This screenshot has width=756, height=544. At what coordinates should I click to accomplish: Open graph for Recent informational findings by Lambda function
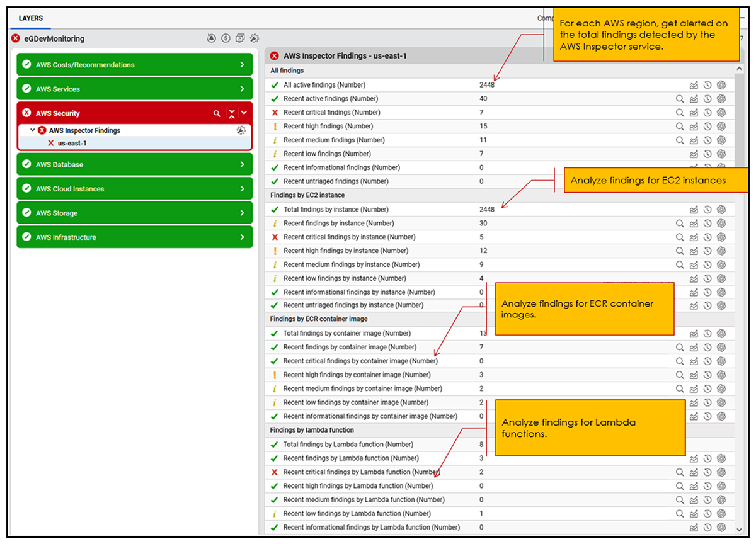[x=694, y=528]
